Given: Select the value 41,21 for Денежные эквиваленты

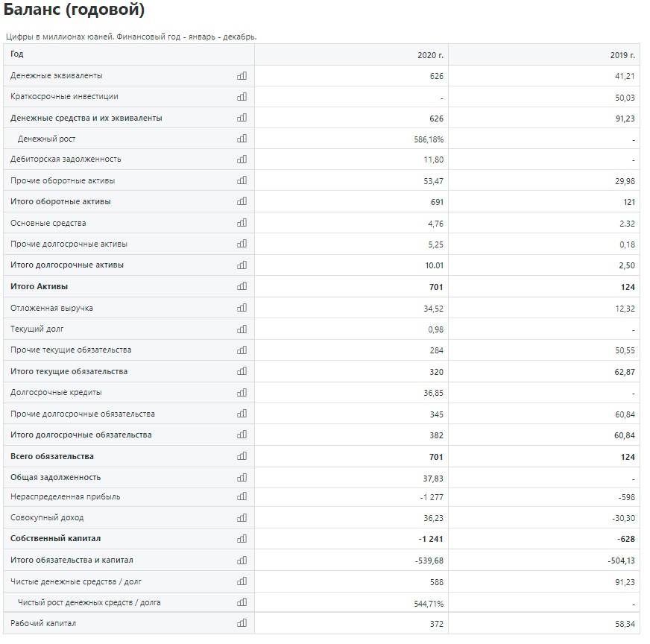Looking at the screenshot, I should coord(625,76).
